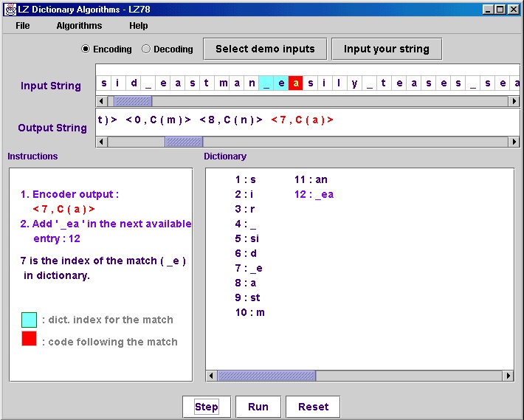Image resolution: width=524 pixels, height=420 pixels.
Task: Select the Decoding radio button
Action: [146, 49]
